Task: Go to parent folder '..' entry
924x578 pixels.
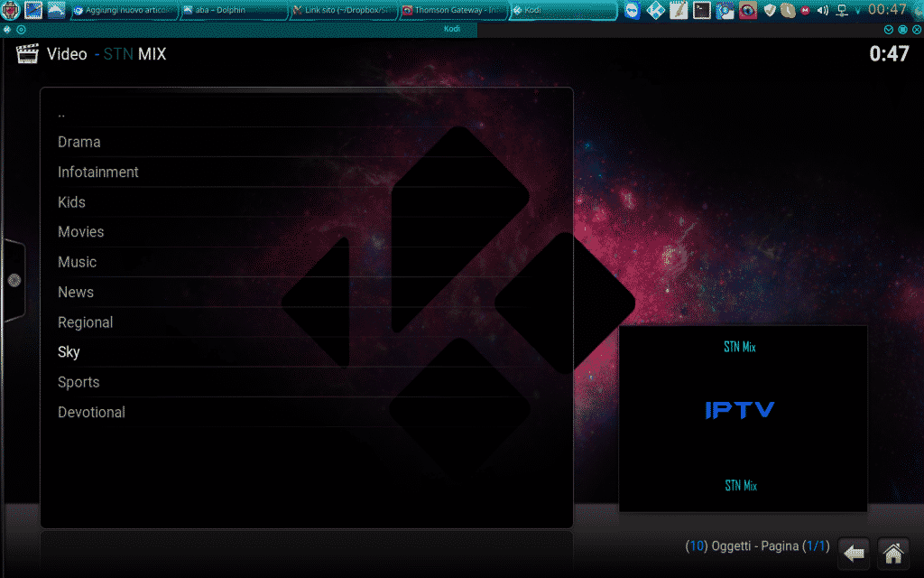Action: (x=307, y=112)
